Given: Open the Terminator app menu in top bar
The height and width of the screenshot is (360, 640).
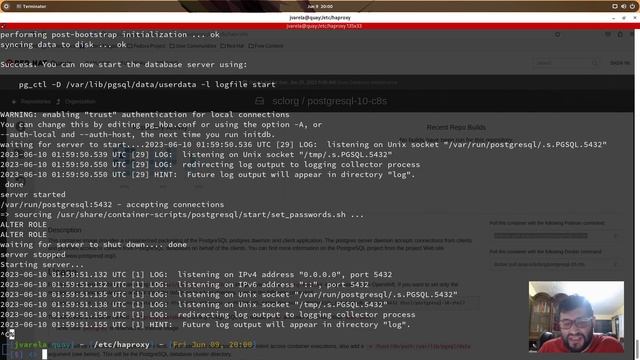Looking at the screenshot, I should [x=31, y=6].
